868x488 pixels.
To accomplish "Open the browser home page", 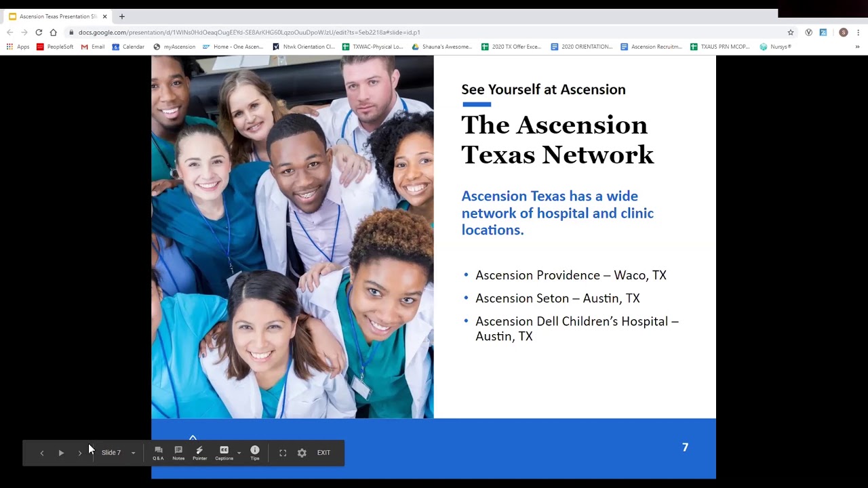I will [x=54, y=32].
